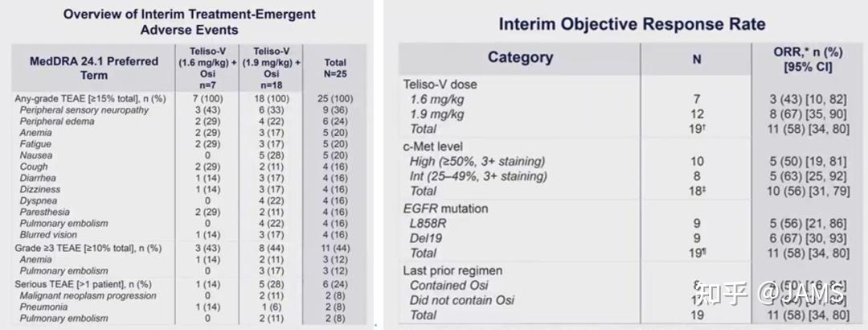
Task: Select the 'EGFR mutation' section label
Action: pos(444,208)
